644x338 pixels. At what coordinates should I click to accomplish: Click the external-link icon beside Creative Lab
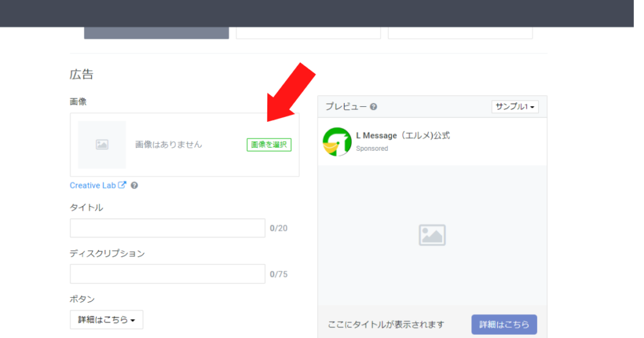tap(122, 185)
